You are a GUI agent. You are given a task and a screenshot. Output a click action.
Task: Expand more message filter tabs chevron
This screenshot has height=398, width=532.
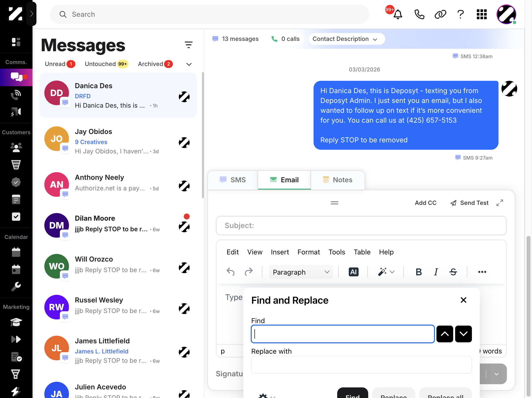[189, 64]
